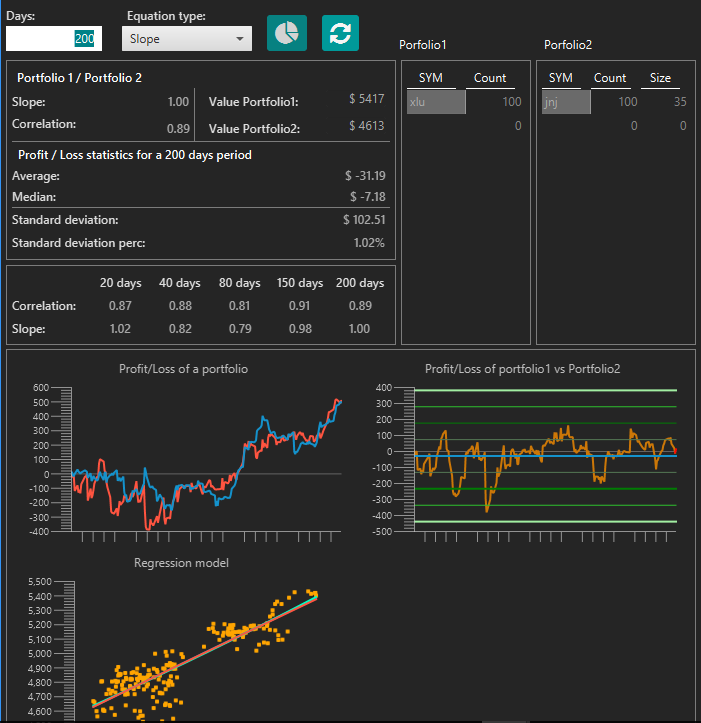701x723 pixels.
Task: Click the Porfolio1 panel label
Action: (422, 45)
